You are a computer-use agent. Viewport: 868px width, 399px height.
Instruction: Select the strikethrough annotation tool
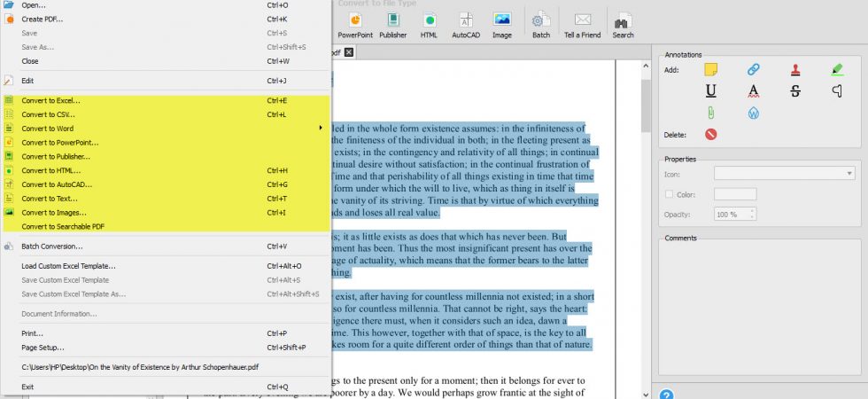[x=795, y=90]
